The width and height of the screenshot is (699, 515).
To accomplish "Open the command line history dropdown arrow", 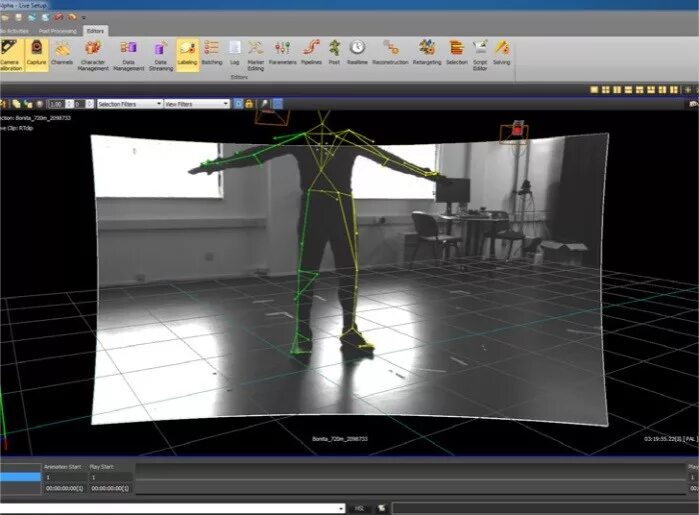I will (341, 508).
